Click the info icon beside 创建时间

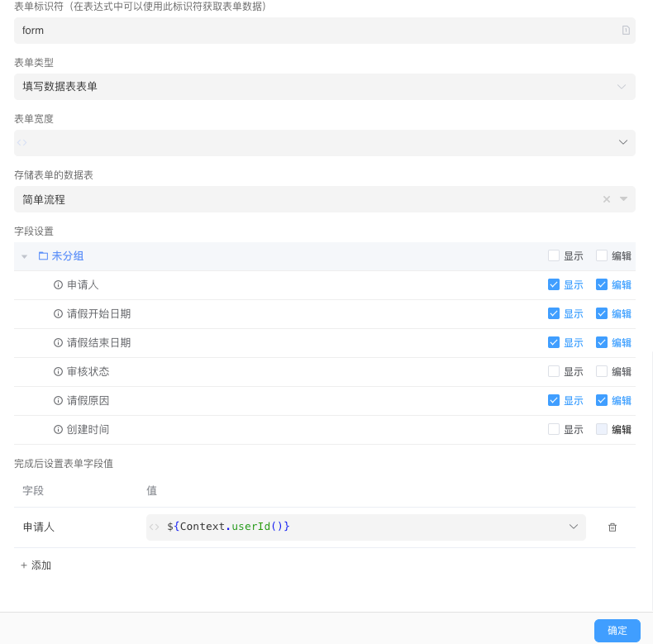coord(59,430)
